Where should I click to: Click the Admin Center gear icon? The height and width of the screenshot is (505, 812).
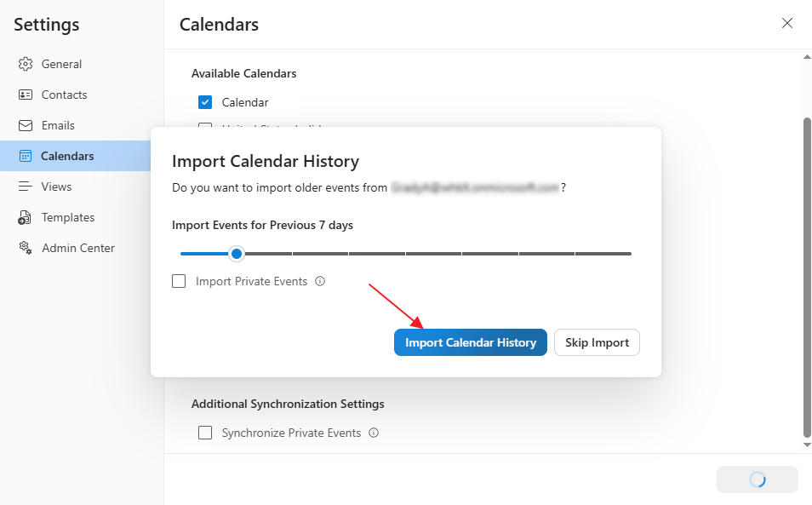click(x=26, y=248)
